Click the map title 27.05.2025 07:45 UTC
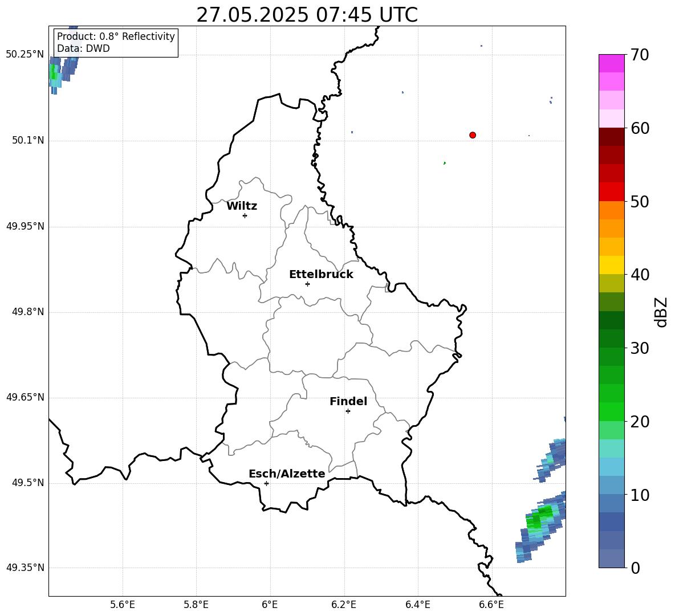Image resolution: width=675 pixels, height=616 pixels. [307, 15]
